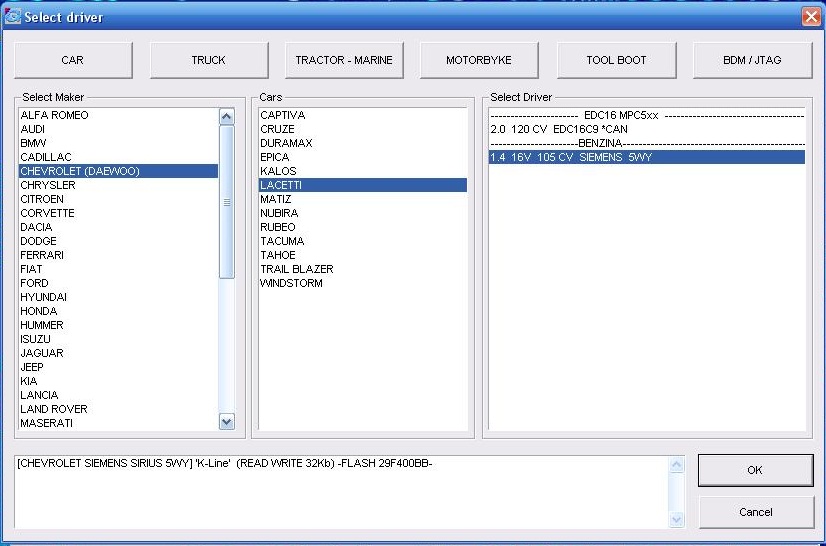
Task: Click the CAR category button
Action: (73, 60)
